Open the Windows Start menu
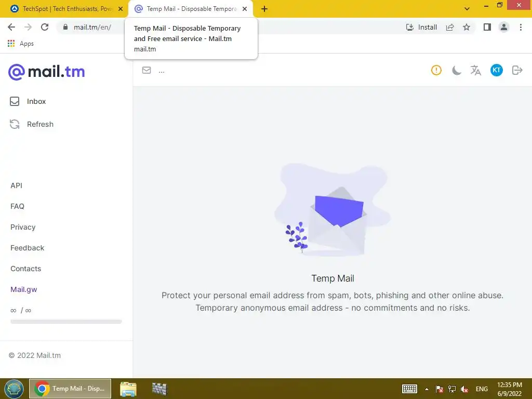 pyautogui.click(x=14, y=389)
